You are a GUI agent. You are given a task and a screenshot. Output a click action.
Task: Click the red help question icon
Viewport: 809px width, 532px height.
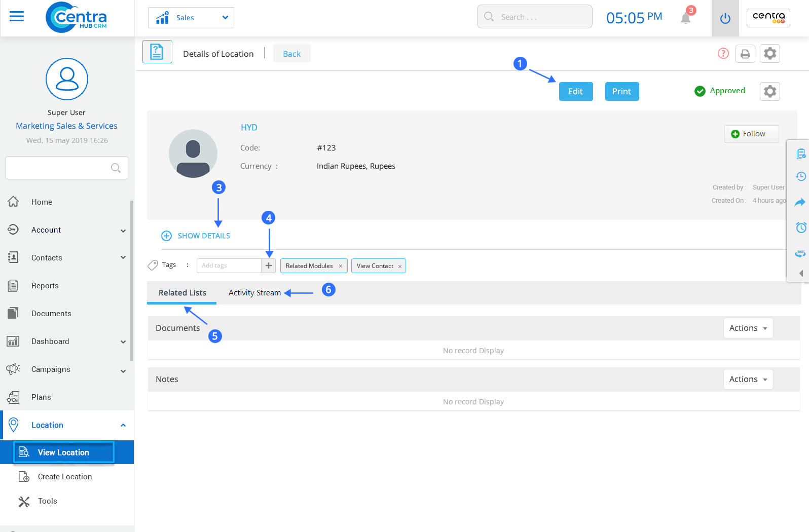[x=723, y=53]
